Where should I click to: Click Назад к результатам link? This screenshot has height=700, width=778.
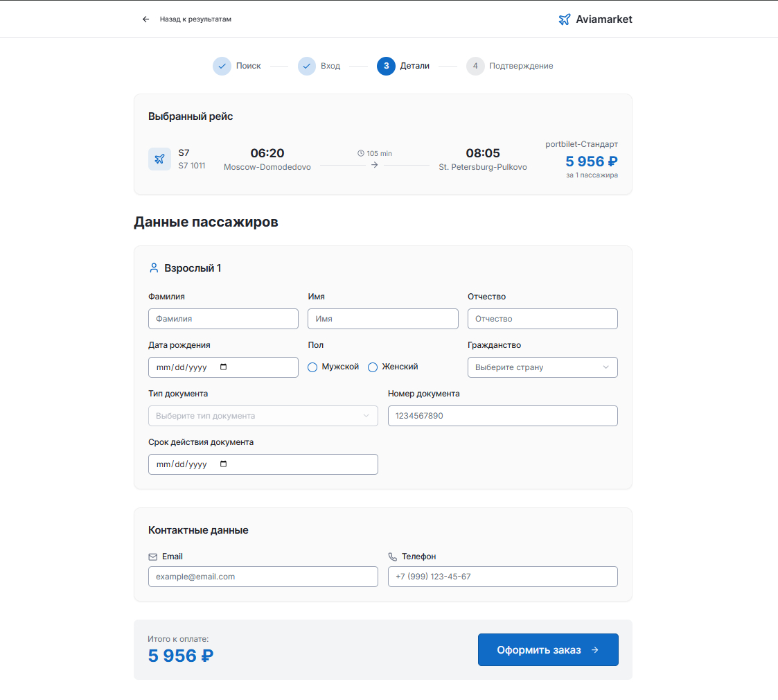coord(195,19)
